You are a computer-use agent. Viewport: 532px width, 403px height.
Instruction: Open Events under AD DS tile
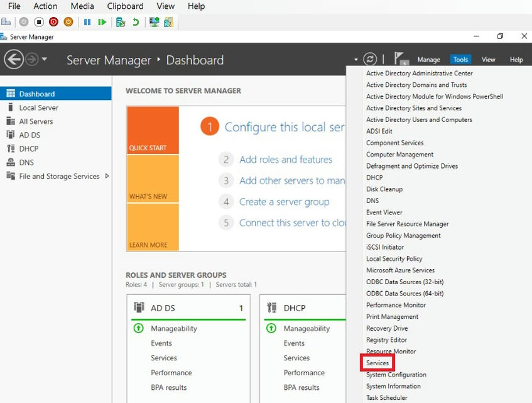(x=161, y=343)
